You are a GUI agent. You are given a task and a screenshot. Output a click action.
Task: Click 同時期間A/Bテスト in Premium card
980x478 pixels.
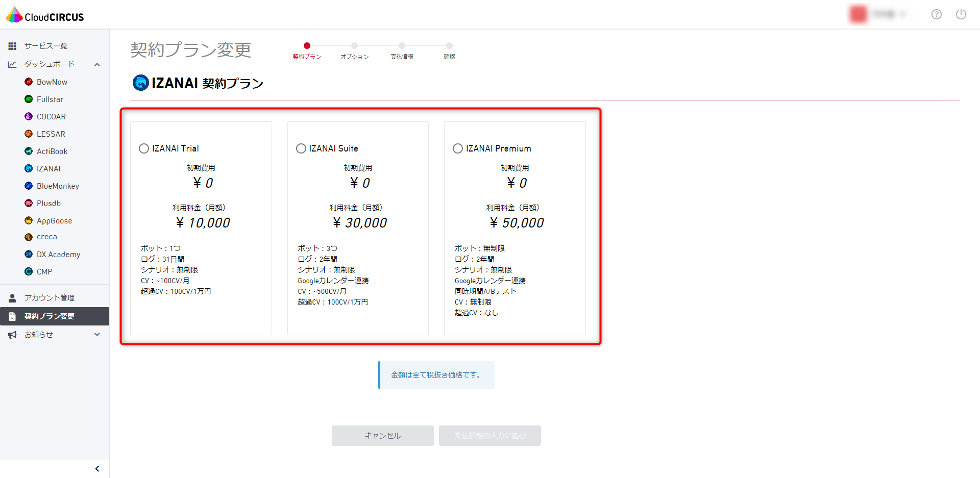click(x=485, y=291)
